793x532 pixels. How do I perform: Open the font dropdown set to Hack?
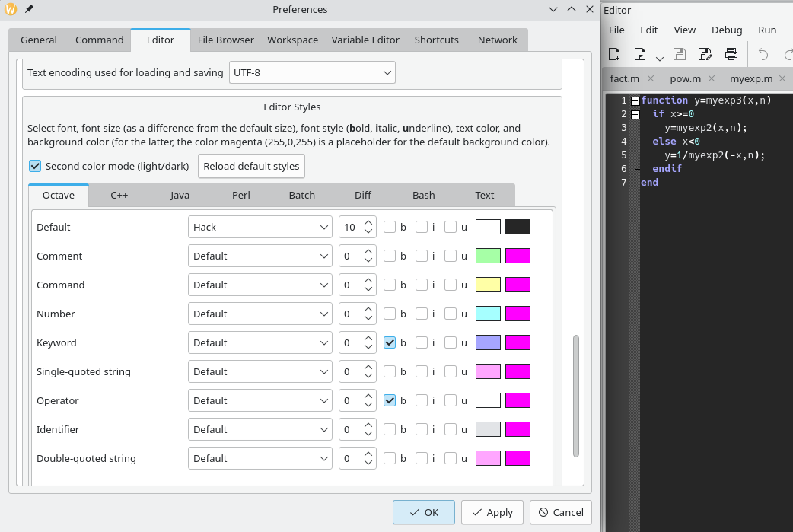coord(260,226)
